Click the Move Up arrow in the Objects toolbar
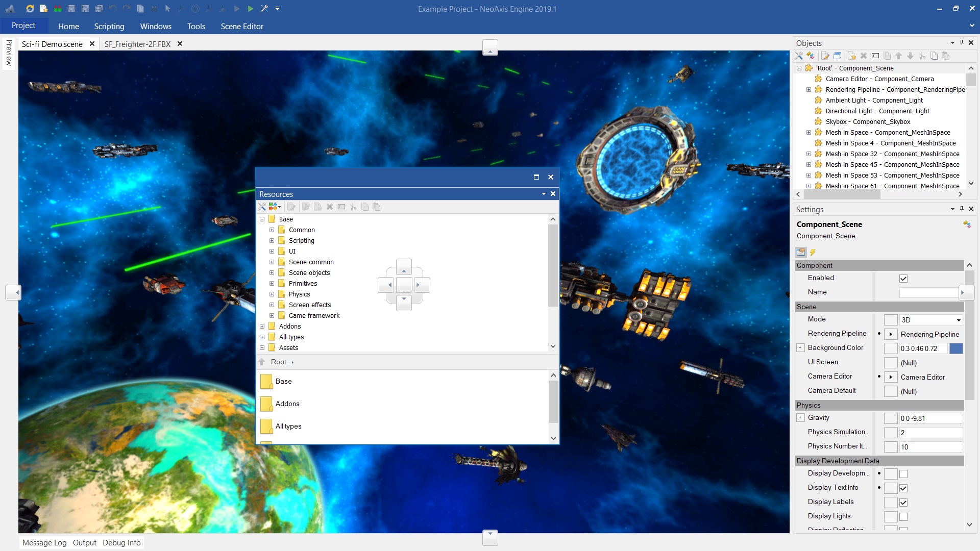980x551 pixels. [899, 56]
